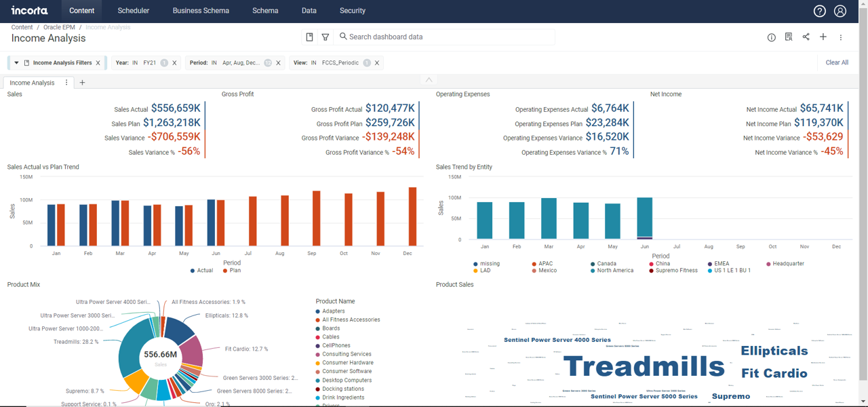Open the Security menu
Image resolution: width=868 pixels, height=407 pixels.
tap(353, 11)
